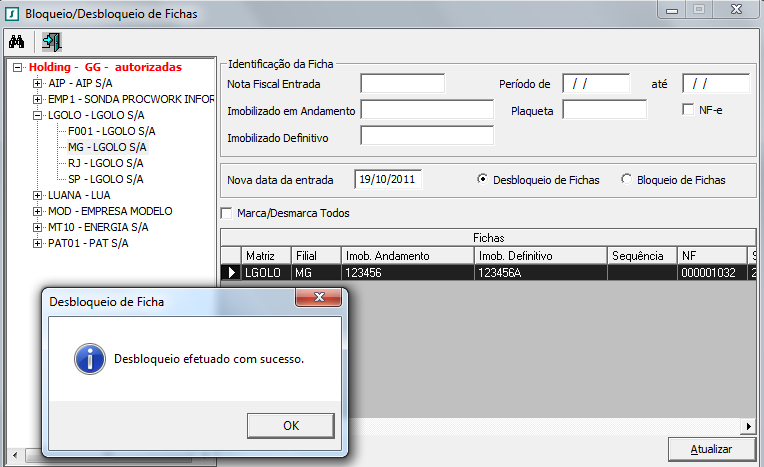This screenshot has height=467, width=764.
Task: Click the application icon in title bar
Action: (12, 14)
